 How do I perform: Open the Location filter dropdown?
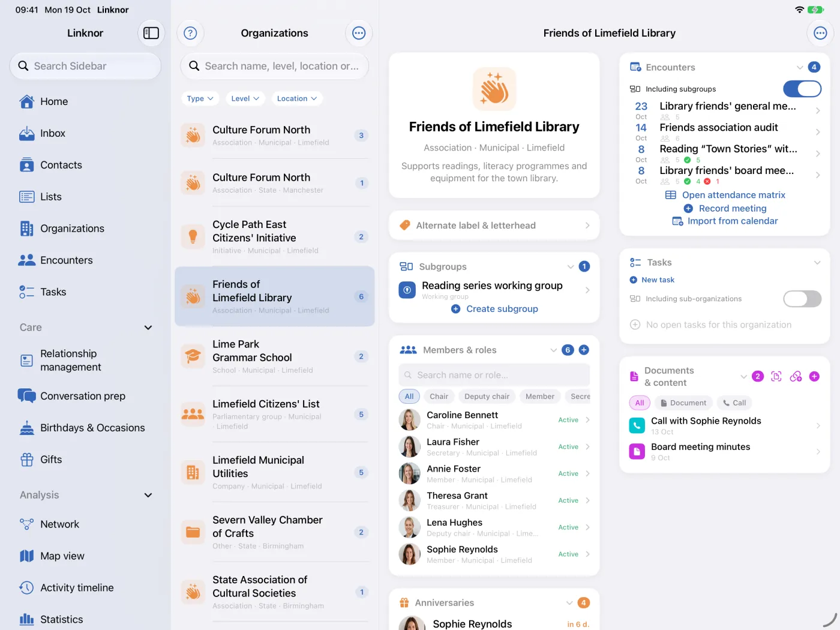click(297, 98)
